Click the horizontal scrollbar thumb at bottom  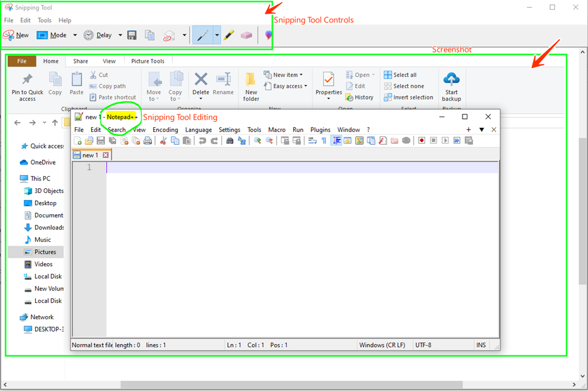(291, 384)
